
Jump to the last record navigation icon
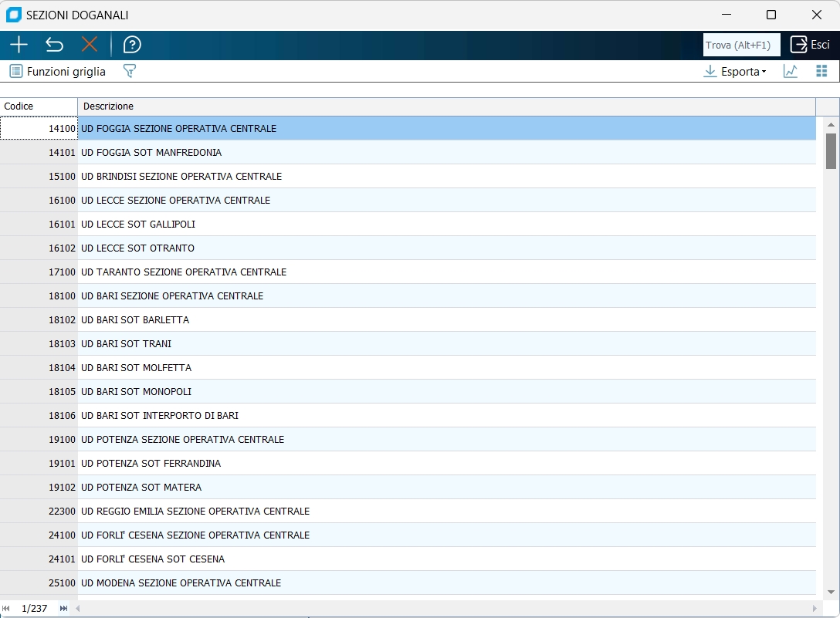(x=63, y=609)
